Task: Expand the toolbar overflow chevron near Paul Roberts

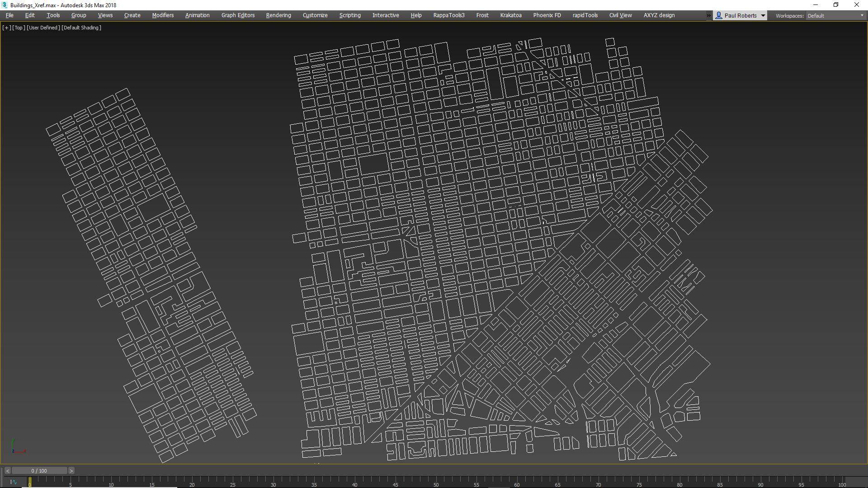Action: coord(708,15)
